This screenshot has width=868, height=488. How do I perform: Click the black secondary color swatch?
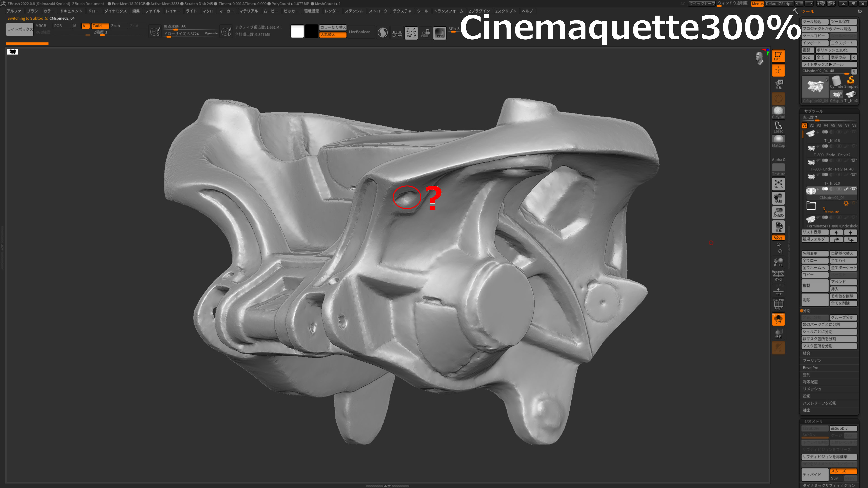coord(311,31)
